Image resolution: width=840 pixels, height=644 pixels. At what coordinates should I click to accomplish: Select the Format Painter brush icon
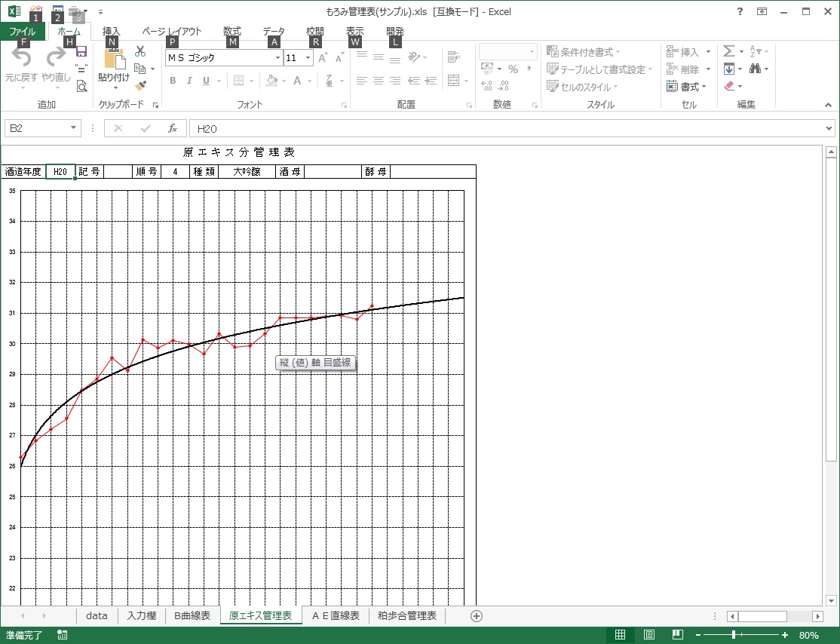140,86
